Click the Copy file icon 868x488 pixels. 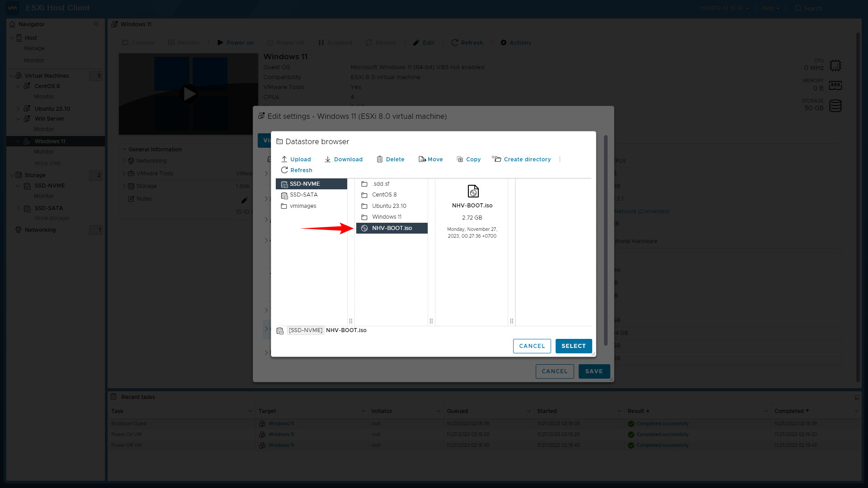click(460, 159)
